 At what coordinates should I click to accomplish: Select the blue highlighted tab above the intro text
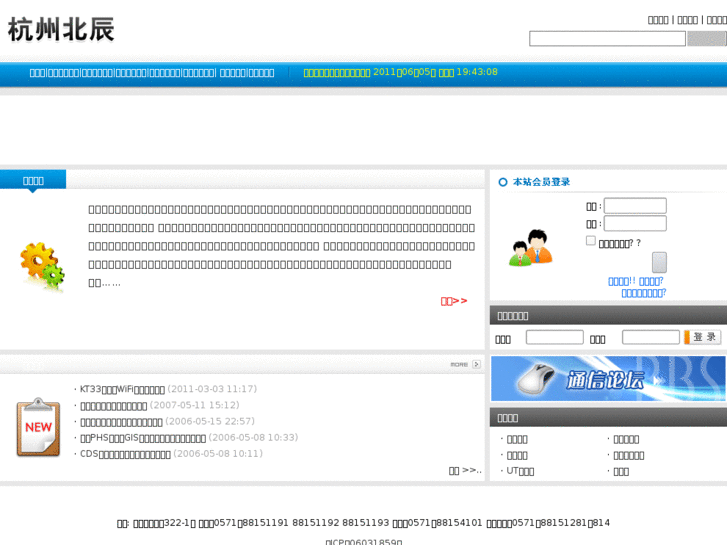(x=33, y=180)
